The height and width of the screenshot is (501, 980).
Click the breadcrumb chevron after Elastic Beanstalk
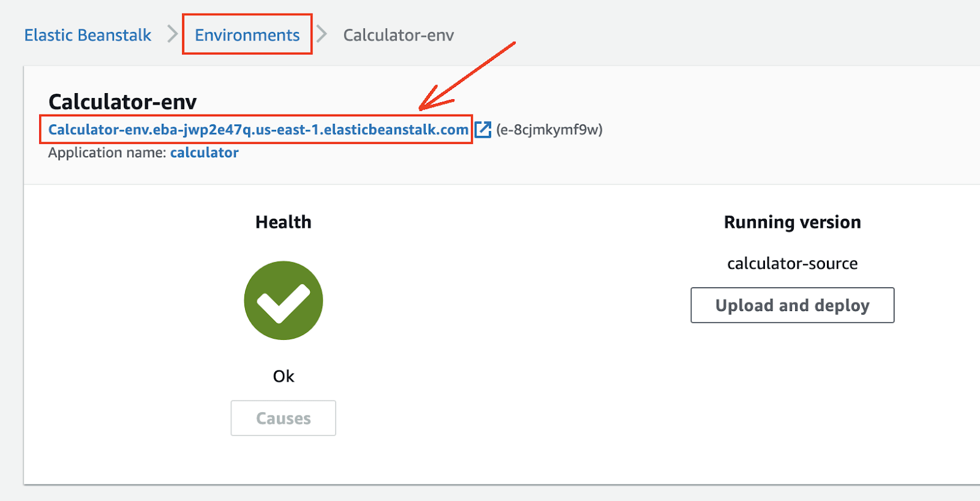point(173,34)
